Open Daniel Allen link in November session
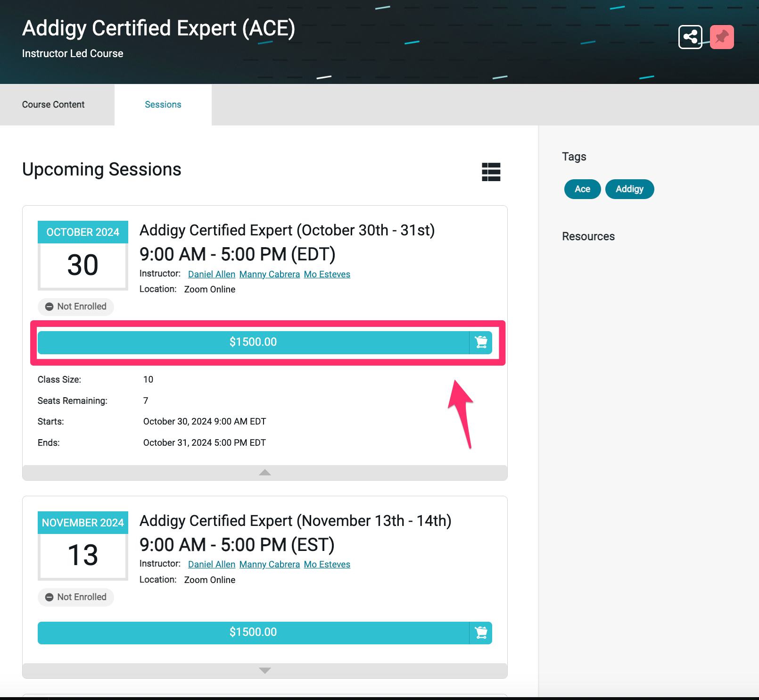This screenshot has height=700, width=759. (x=211, y=565)
